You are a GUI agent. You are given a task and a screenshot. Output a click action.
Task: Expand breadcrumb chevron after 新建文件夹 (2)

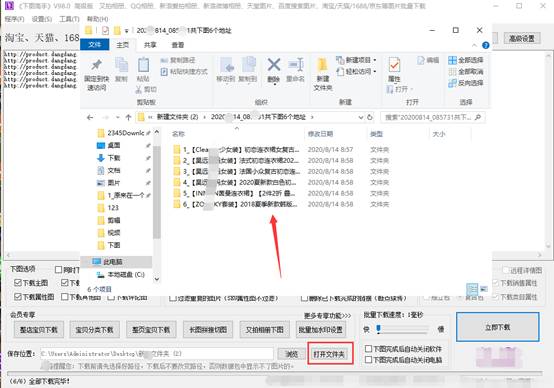[x=204, y=117]
